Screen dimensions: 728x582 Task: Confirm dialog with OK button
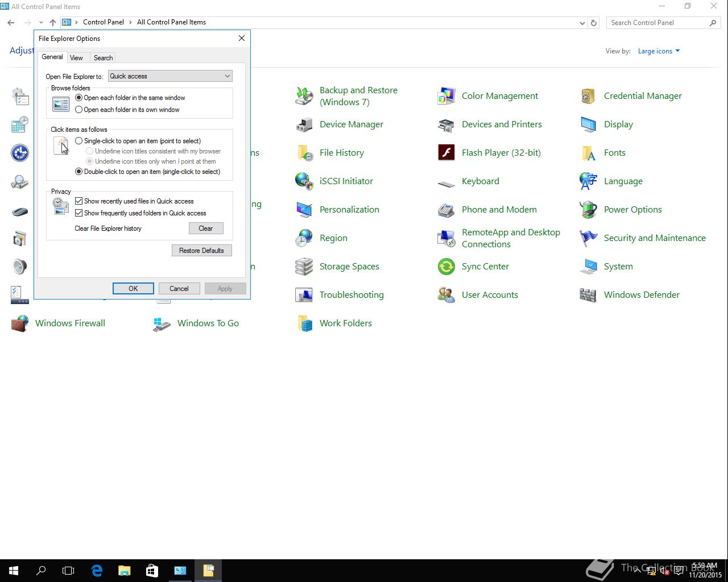click(133, 289)
